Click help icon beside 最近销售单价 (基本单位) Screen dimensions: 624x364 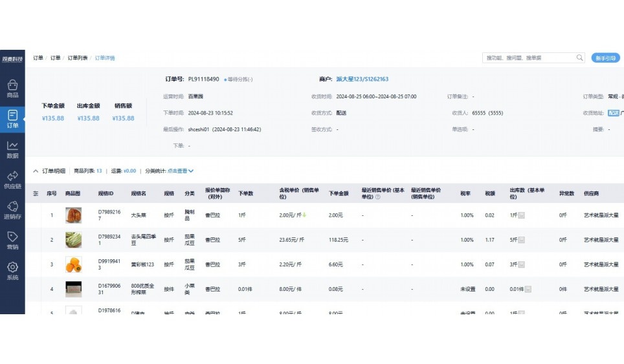377,197
